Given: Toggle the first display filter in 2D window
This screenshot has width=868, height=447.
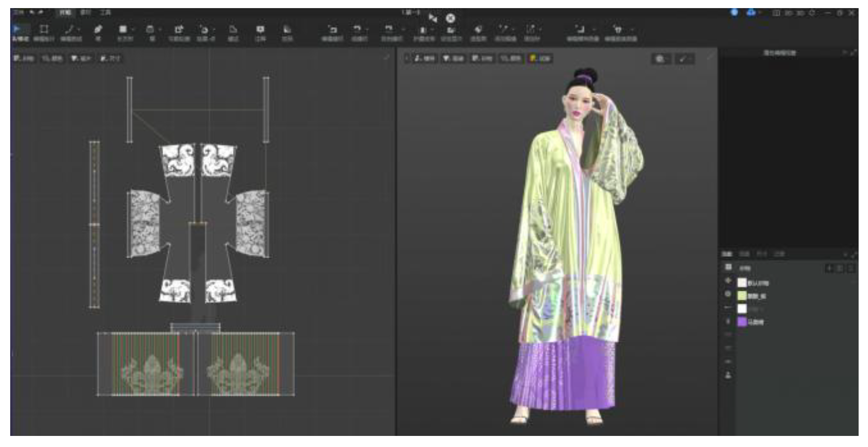Looking at the screenshot, I should point(24,58).
